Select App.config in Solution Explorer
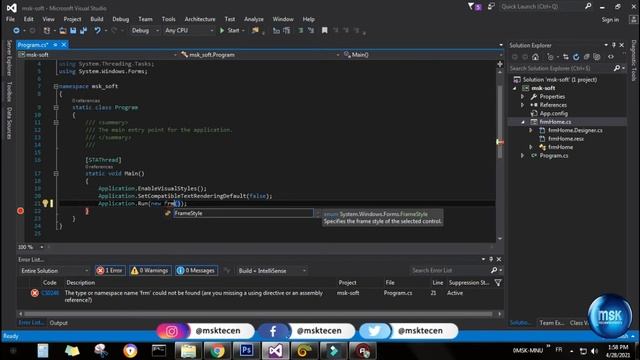The image size is (640, 360). [553, 113]
